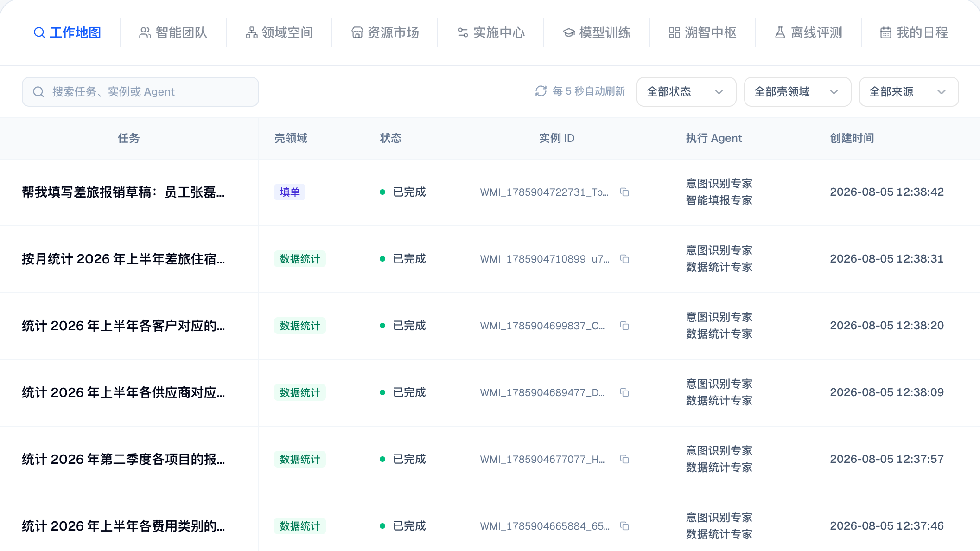Screen dimensions: 980x551
Task: Open the 我的日程 tab
Action: click(914, 32)
